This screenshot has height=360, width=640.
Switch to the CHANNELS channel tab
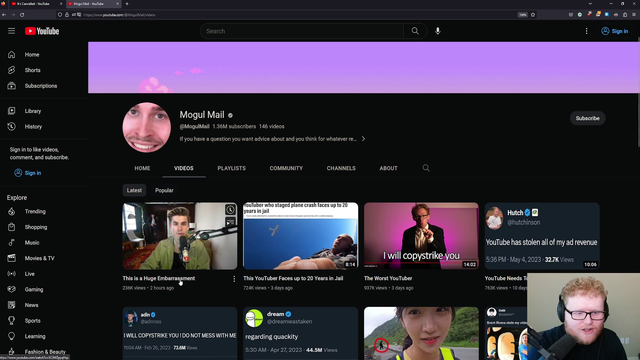click(341, 168)
